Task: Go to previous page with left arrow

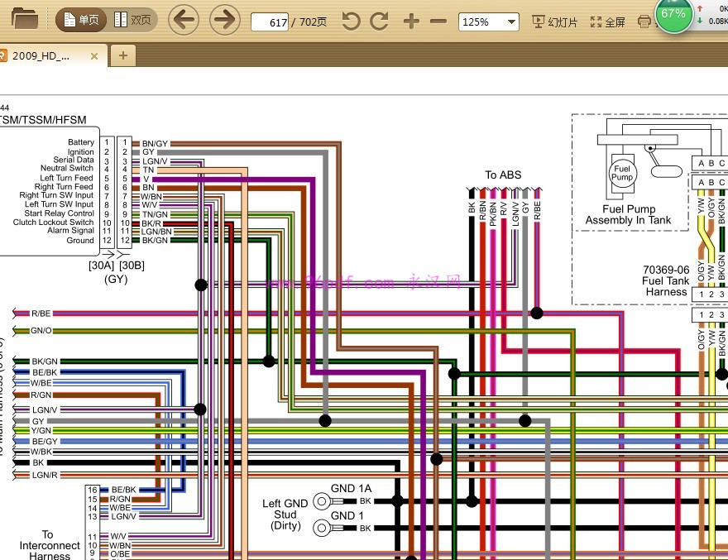Action: (x=184, y=20)
